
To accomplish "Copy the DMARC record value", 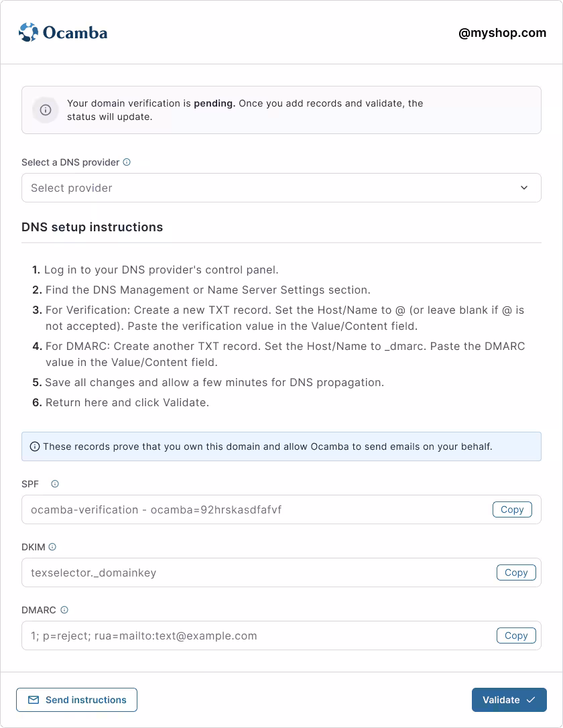I will [x=516, y=635].
